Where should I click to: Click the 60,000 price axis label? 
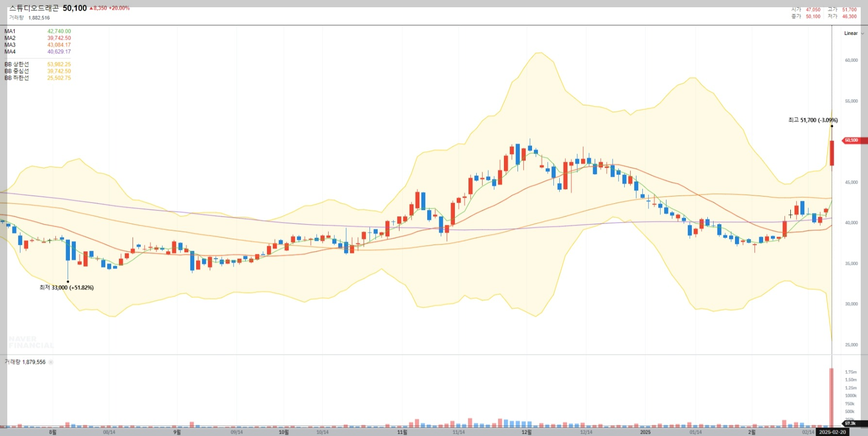(851, 61)
